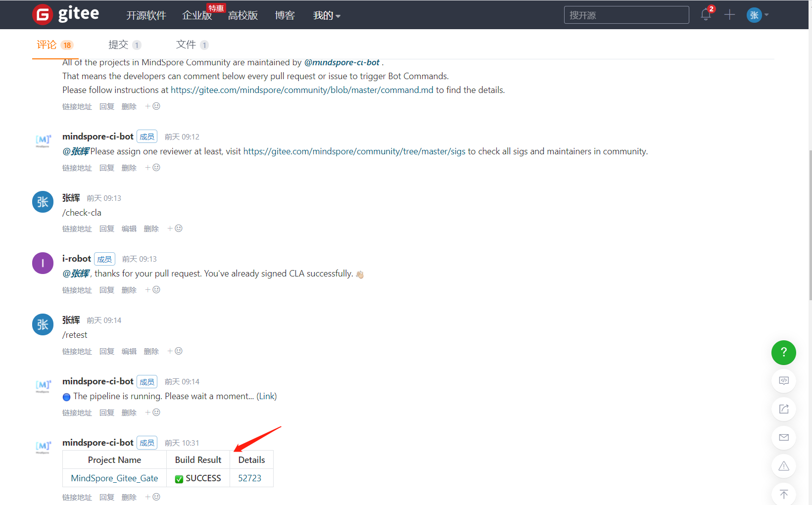
Task: Switch to the 提交 tab
Action: [125, 45]
